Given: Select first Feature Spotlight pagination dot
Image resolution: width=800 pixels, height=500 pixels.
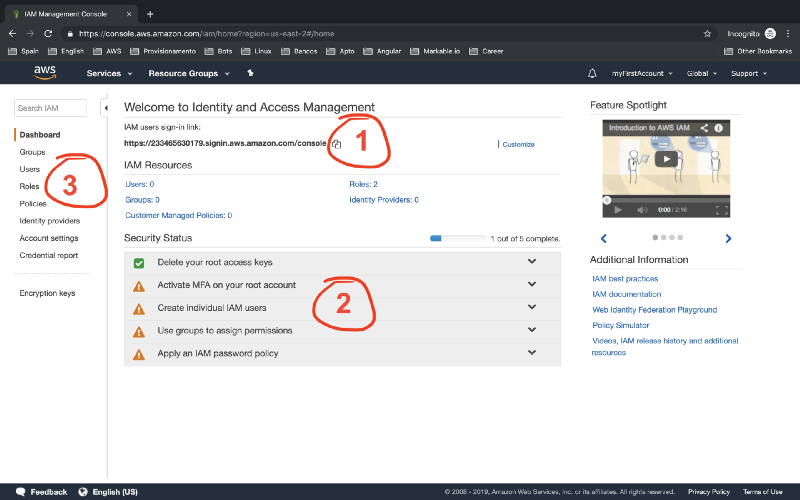Looking at the screenshot, I should click(x=655, y=237).
